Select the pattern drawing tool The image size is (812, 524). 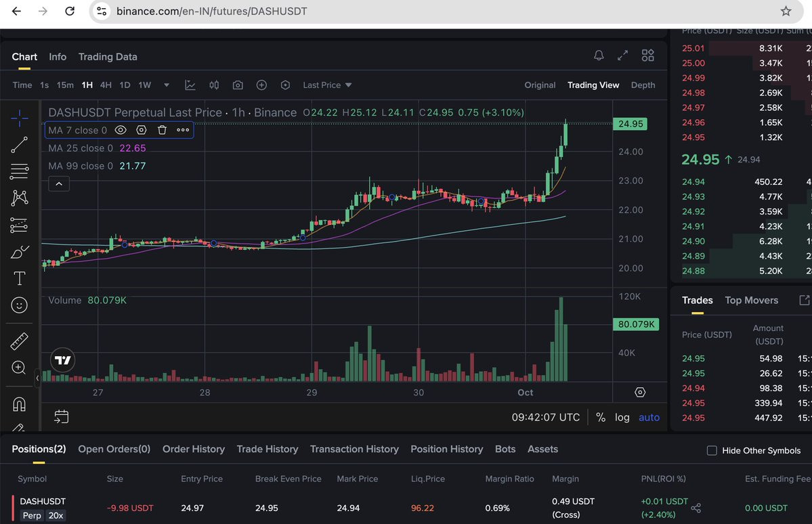tap(19, 198)
